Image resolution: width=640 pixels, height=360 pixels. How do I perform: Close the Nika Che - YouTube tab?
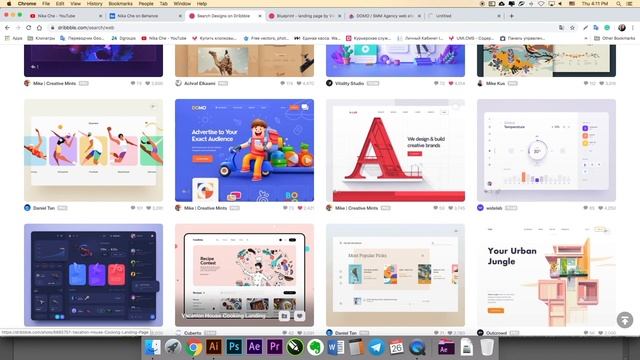(x=100, y=16)
